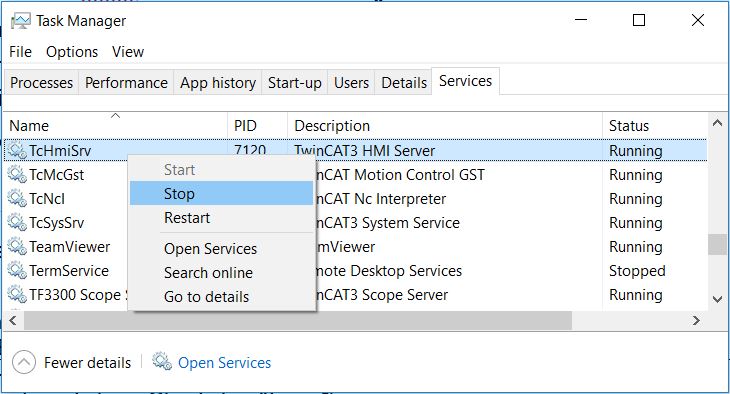Click the horizontal scrollbar left arrow
This screenshot has height=394, width=730.
tap(13, 320)
